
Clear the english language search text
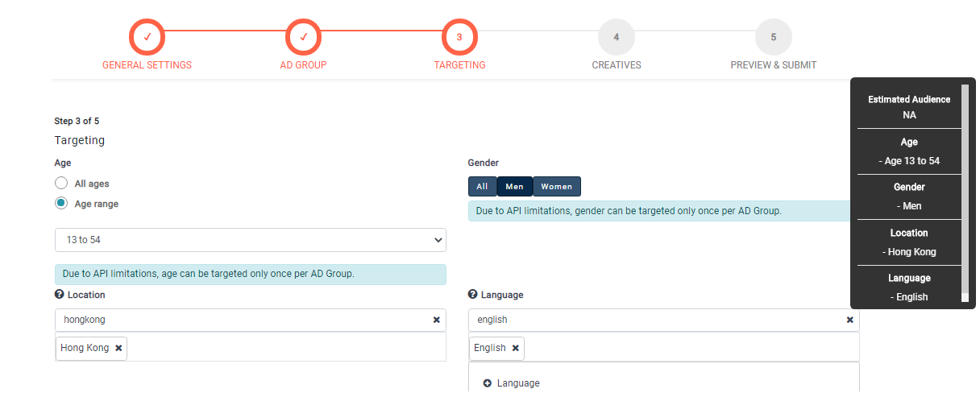coord(849,320)
